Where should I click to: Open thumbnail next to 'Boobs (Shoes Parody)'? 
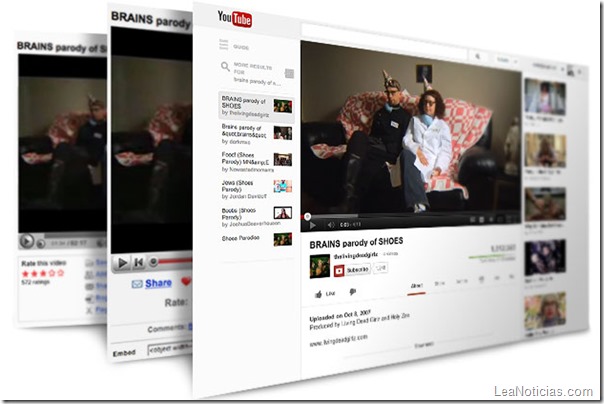click(x=283, y=213)
